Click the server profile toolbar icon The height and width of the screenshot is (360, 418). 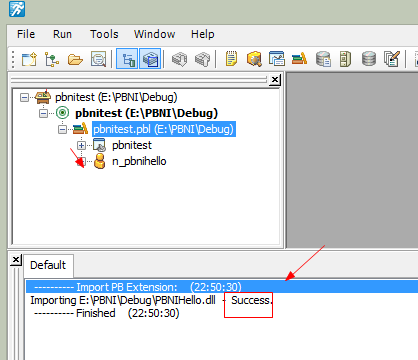pyautogui.click(x=345, y=59)
